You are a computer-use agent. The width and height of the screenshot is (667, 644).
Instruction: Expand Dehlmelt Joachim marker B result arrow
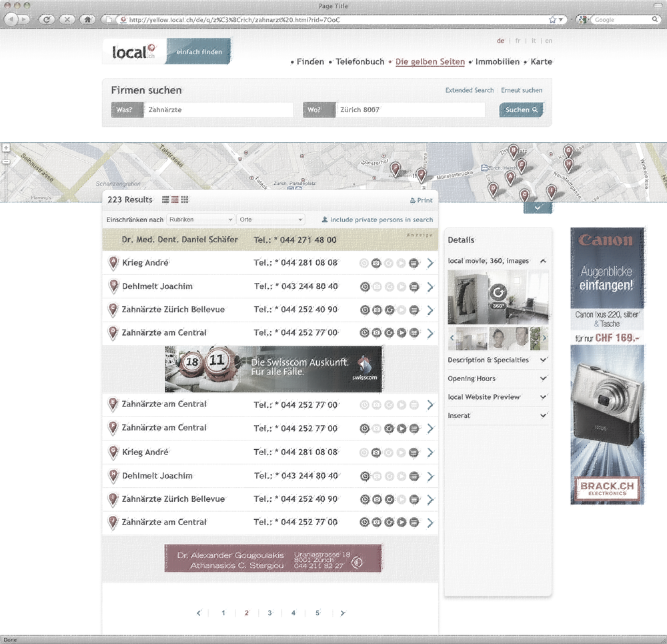click(430, 286)
